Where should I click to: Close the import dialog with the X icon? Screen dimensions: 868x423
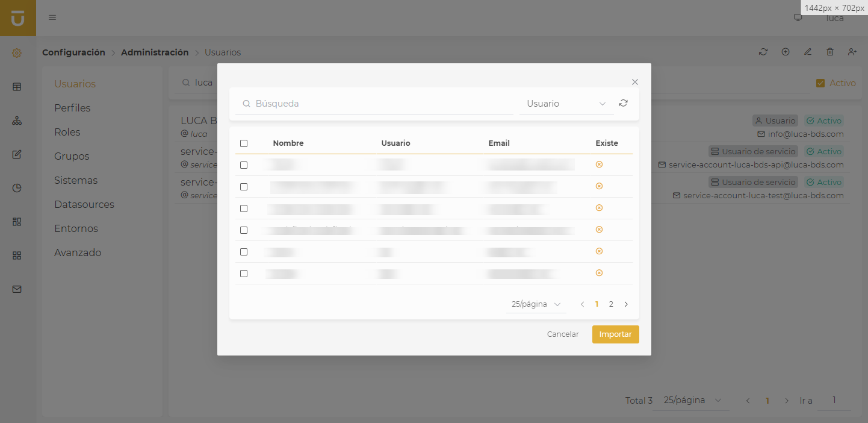point(634,82)
